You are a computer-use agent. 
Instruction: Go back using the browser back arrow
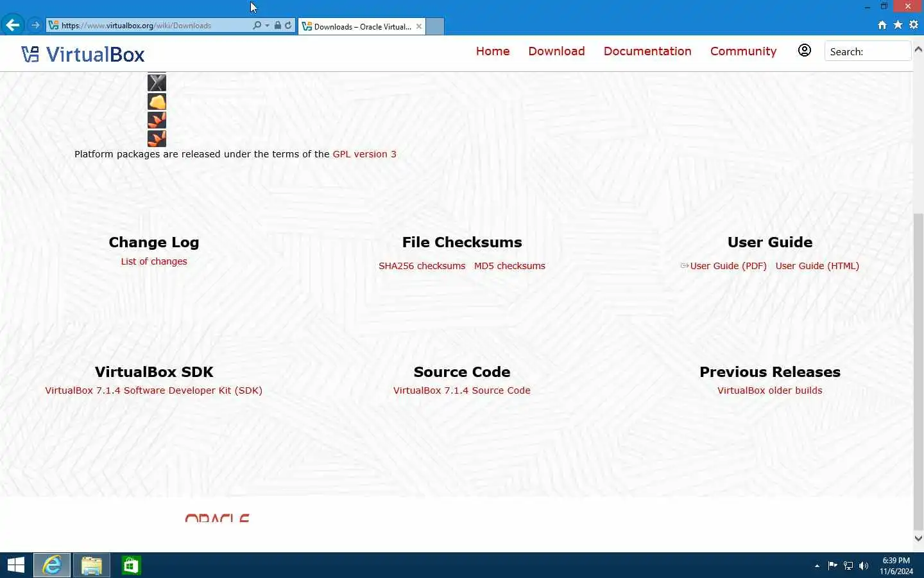[x=12, y=25]
